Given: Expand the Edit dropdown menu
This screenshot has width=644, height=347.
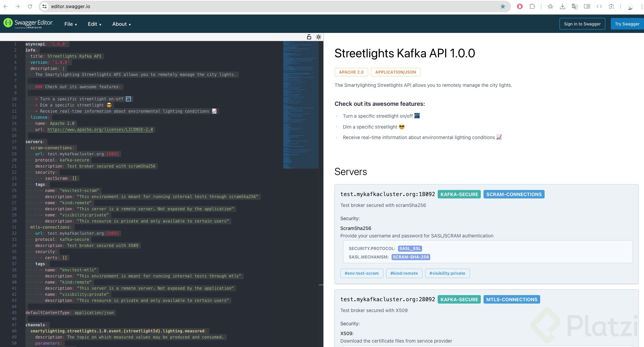Looking at the screenshot, I should [x=94, y=24].
